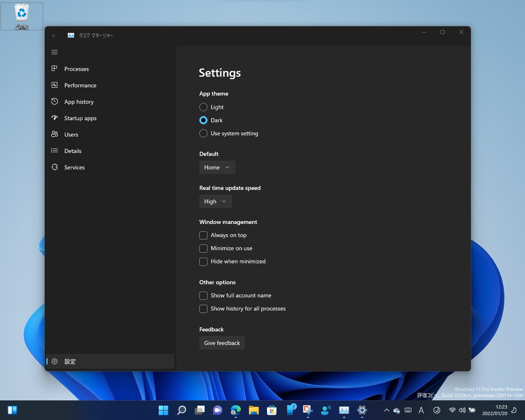Click the back arrow in title bar
Image resolution: width=525 pixels, height=420 pixels.
coord(55,36)
